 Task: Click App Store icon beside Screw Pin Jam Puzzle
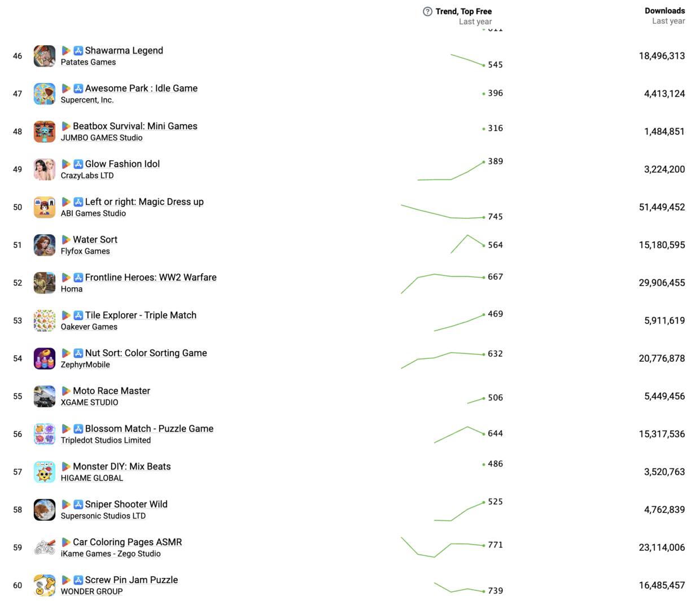click(78, 580)
